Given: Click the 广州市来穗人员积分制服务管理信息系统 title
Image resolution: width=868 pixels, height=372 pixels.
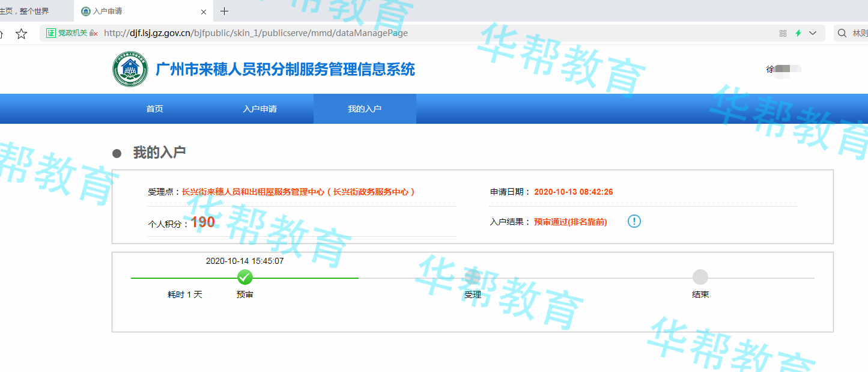Looking at the screenshot, I should pyautogui.click(x=285, y=69).
